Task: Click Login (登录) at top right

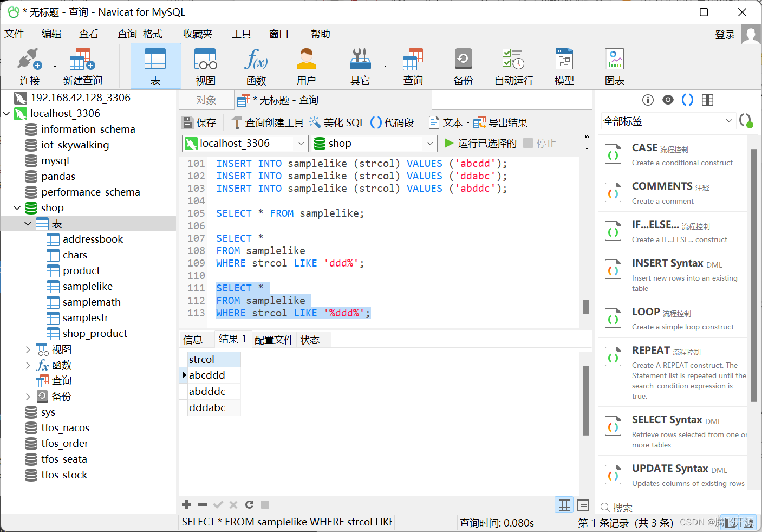Action: pyautogui.click(x=725, y=35)
